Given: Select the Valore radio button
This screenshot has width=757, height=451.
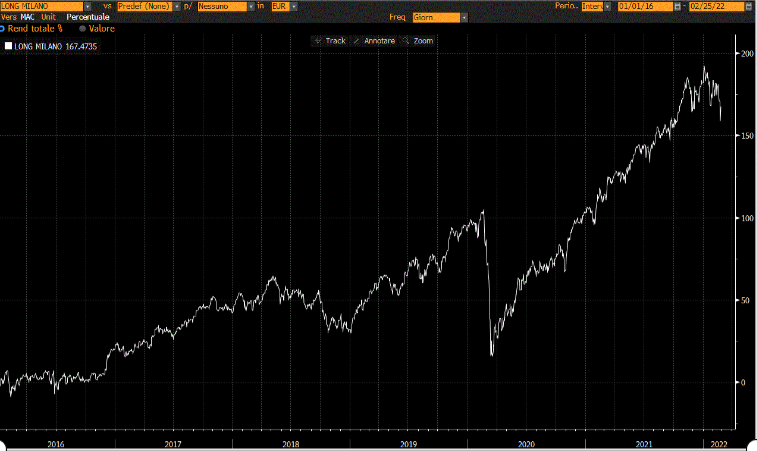Looking at the screenshot, I should [x=82, y=29].
